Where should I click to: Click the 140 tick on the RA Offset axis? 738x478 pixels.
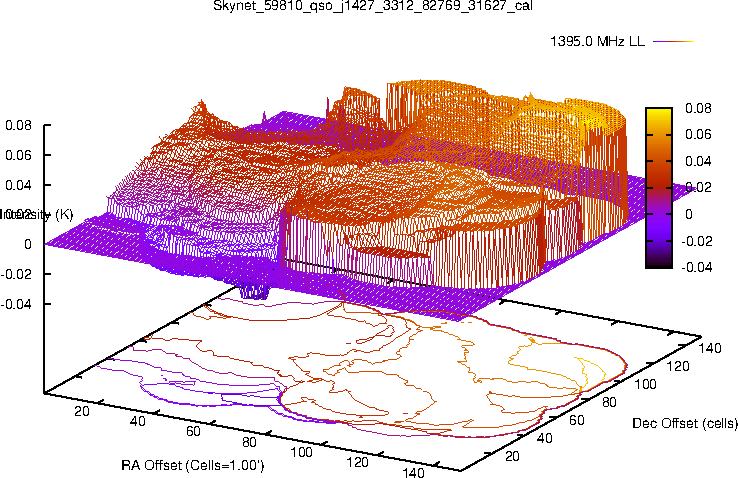[413, 472]
